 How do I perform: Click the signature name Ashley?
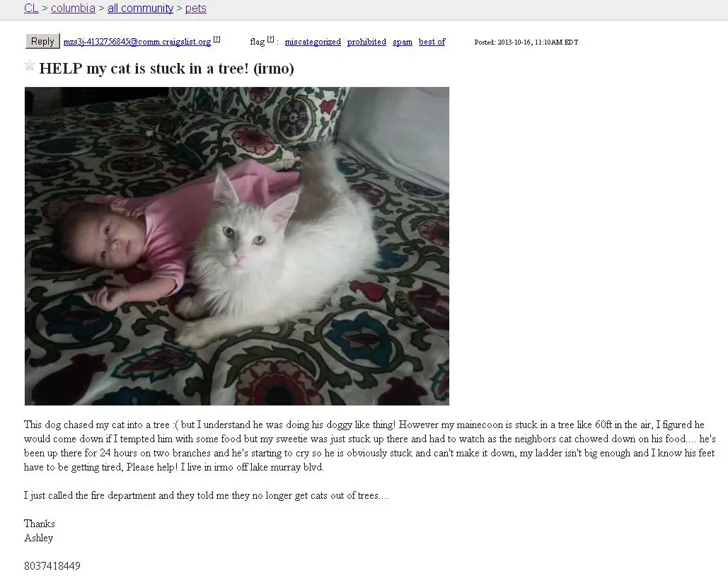click(x=38, y=538)
